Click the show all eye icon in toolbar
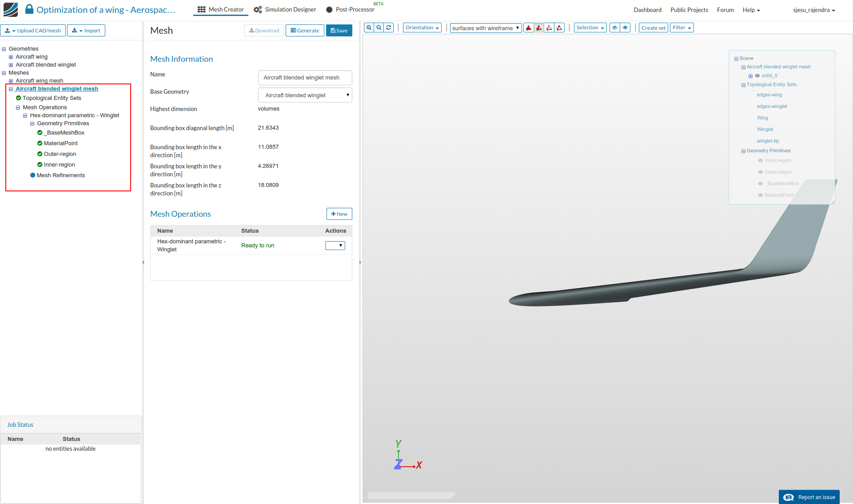Viewport: 853px width, 504px height. pos(625,28)
